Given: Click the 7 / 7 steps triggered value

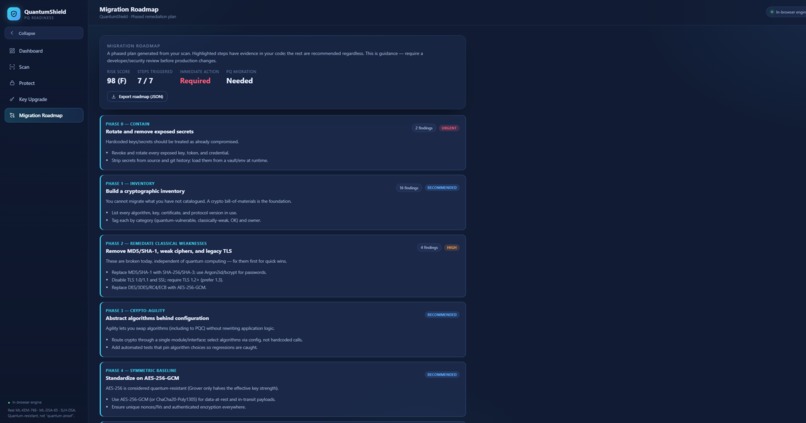Looking at the screenshot, I should tap(145, 81).
